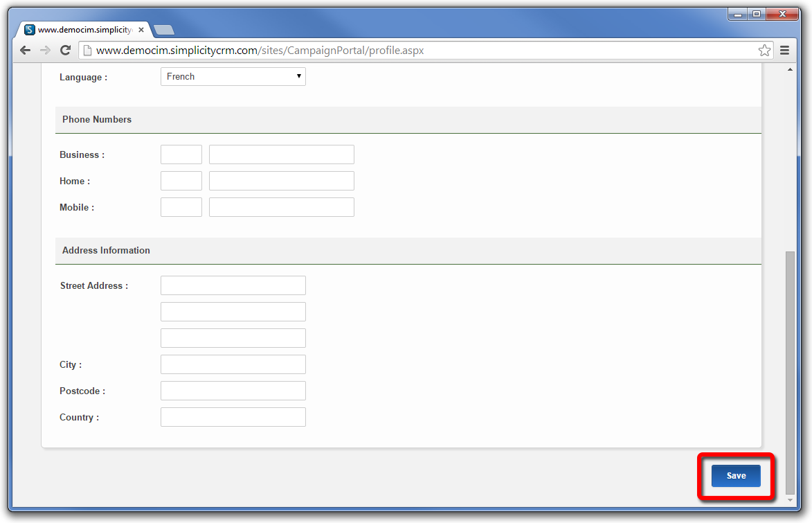Screen dimensions: 812x523
Task: Click the "Country :" label
Action: pos(79,417)
